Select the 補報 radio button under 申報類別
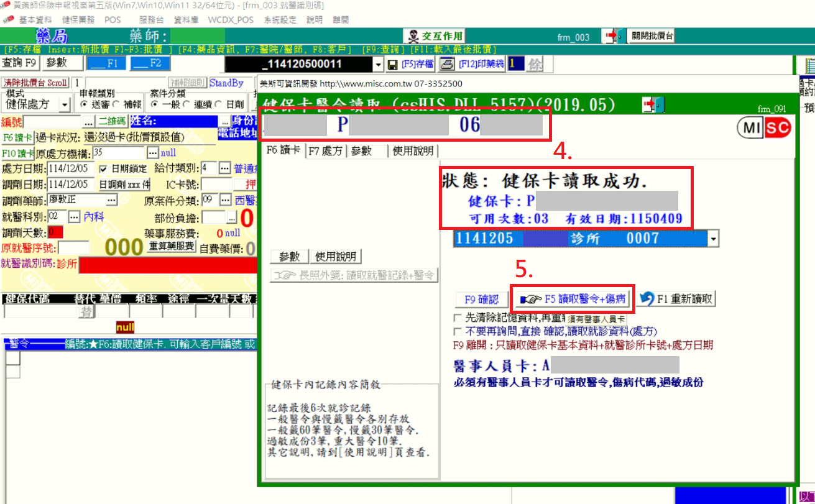The height and width of the screenshot is (504, 815). click(x=117, y=104)
